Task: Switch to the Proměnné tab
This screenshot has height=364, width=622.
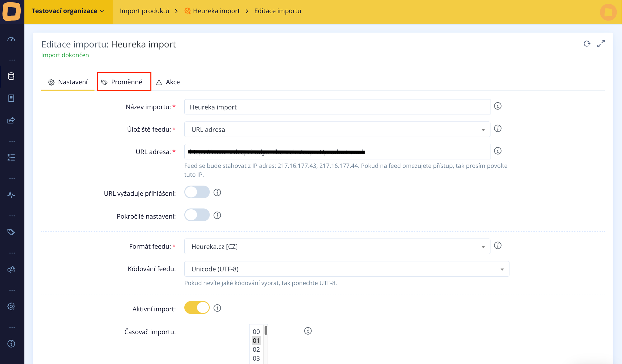Action: pyautogui.click(x=124, y=82)
